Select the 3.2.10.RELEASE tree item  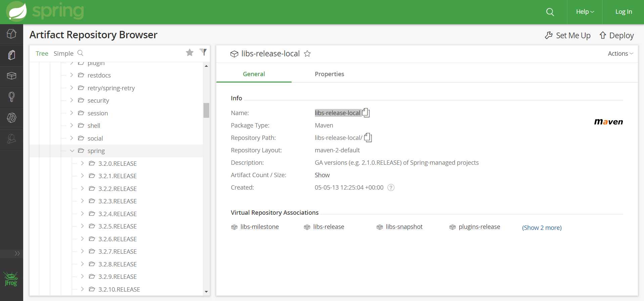pos(119,289)
